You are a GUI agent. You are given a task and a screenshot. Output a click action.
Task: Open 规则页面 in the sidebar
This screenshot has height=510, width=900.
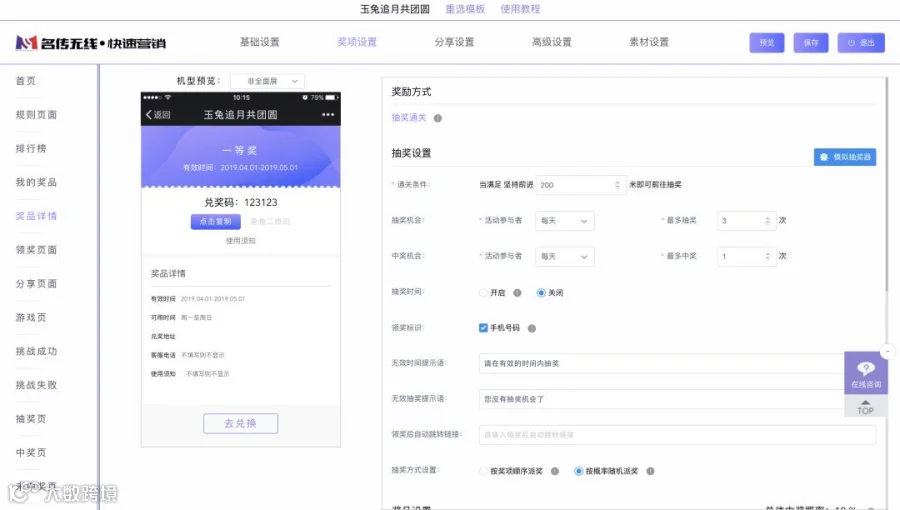(36, 115)
